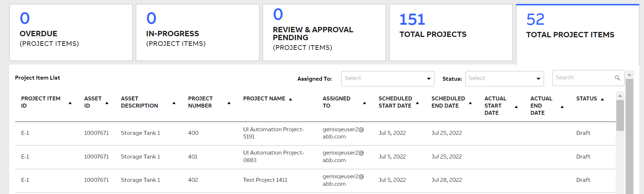Image resolution: width=644 pixels, height=194 pixels.
Task: Select the Total Project Items tab
Action: coord(577,34)
